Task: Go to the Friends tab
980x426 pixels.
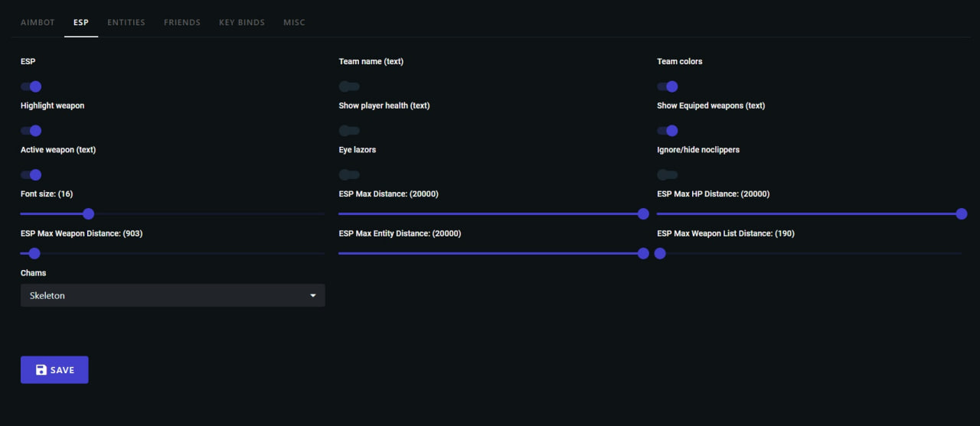Action: pyautogui.click(x=182, y=22)
